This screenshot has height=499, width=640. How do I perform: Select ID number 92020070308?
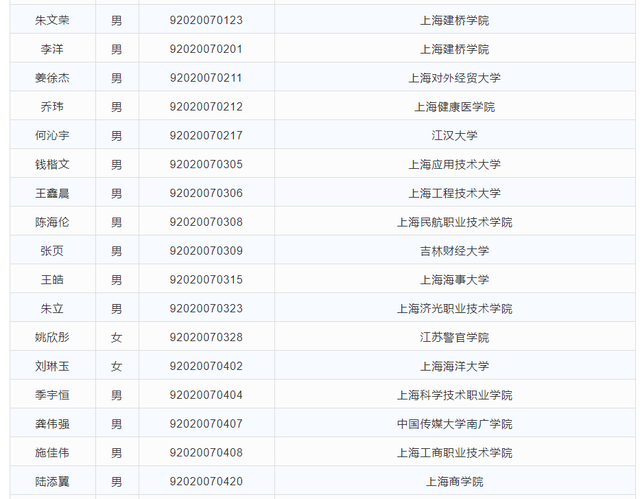pyautogui.click(x=206, y=222)
